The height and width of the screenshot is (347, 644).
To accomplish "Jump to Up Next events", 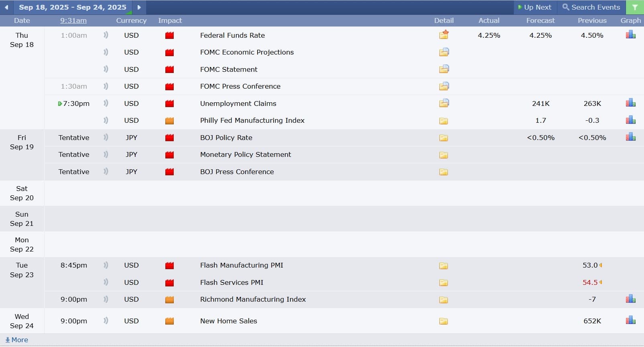I will pyautogui.click(x=534, y=7).
